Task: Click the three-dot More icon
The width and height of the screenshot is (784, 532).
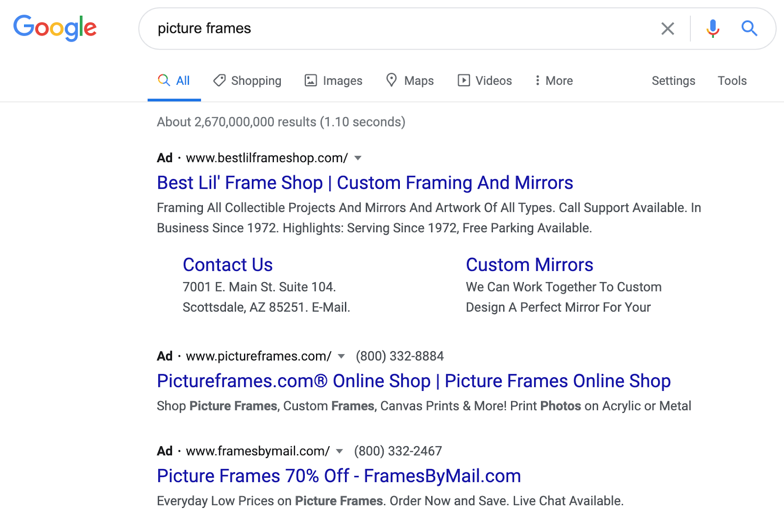Action: click(x=538, y=80)
